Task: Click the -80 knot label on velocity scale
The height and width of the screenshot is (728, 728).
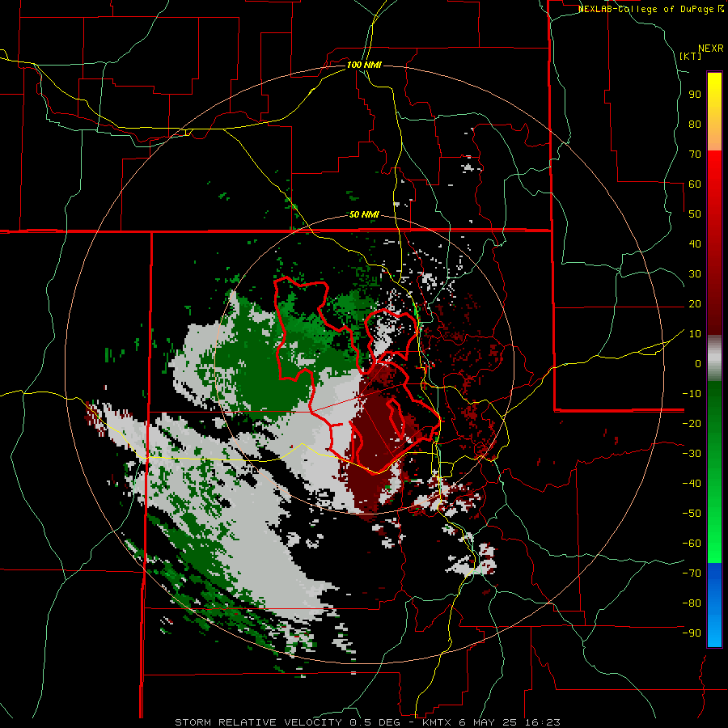Action: coord(692,603)
